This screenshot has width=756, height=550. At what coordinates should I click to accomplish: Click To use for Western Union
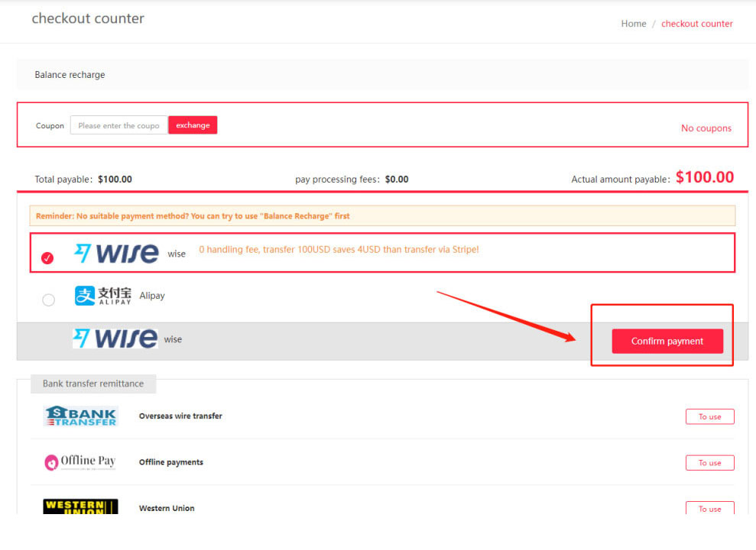pos(709,508)
